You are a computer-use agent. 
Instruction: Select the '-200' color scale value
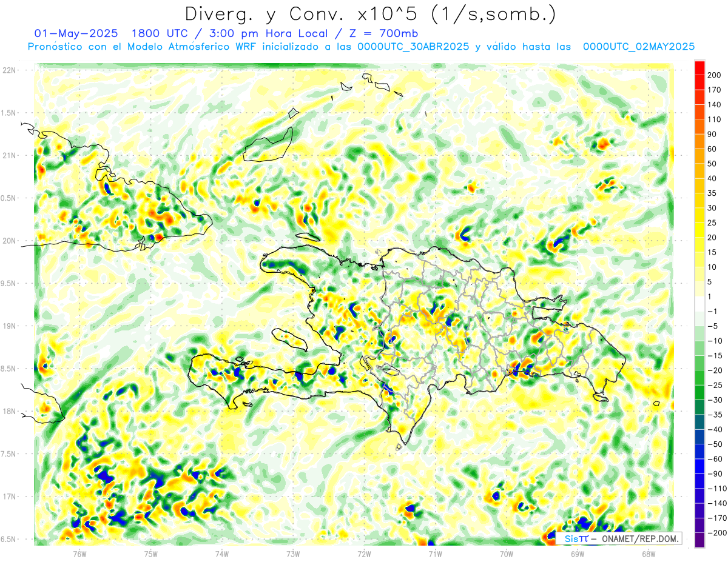coord(718,534)
